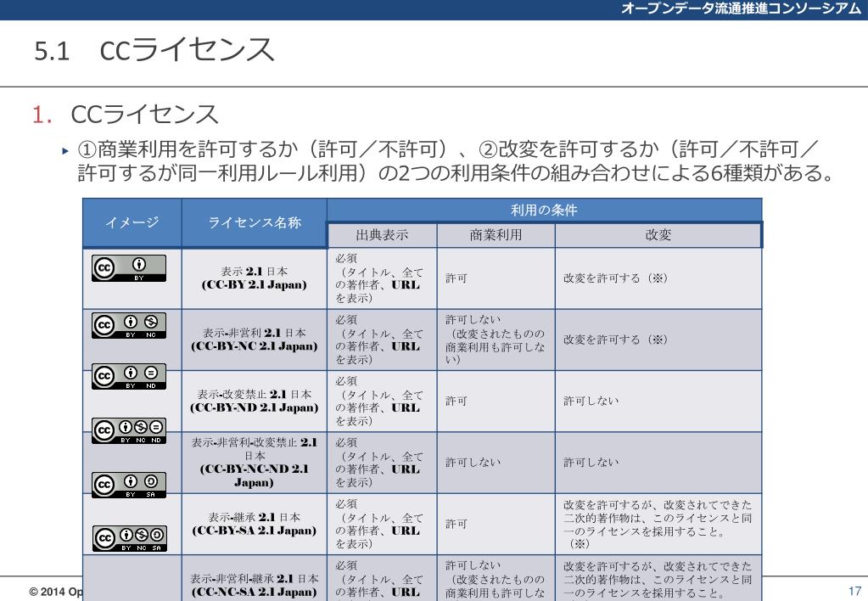Click 許可 commercial use cell in CC-BY row

point(496,278)
